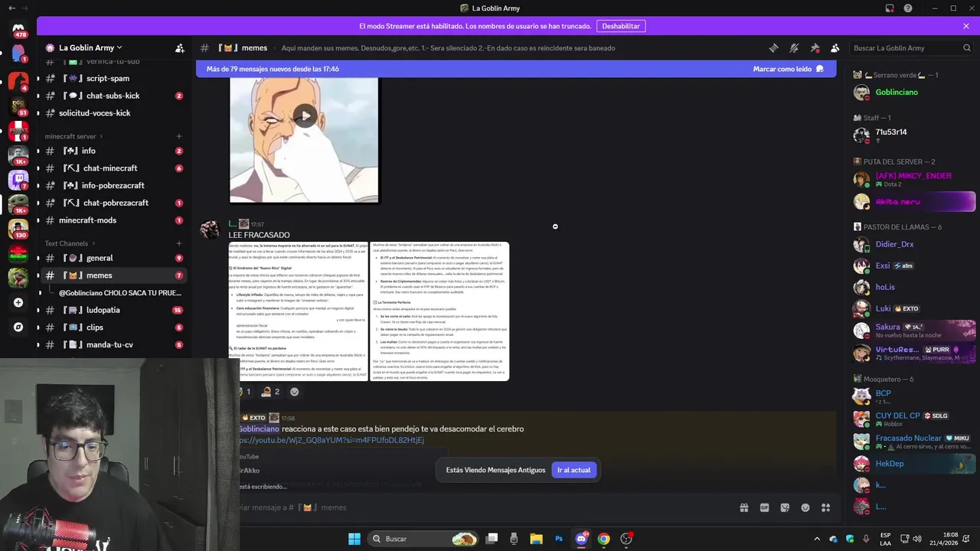Open solicitud-voces-kick channel
The height and width of the screenshot is (551, 980).
pos(114,113)
